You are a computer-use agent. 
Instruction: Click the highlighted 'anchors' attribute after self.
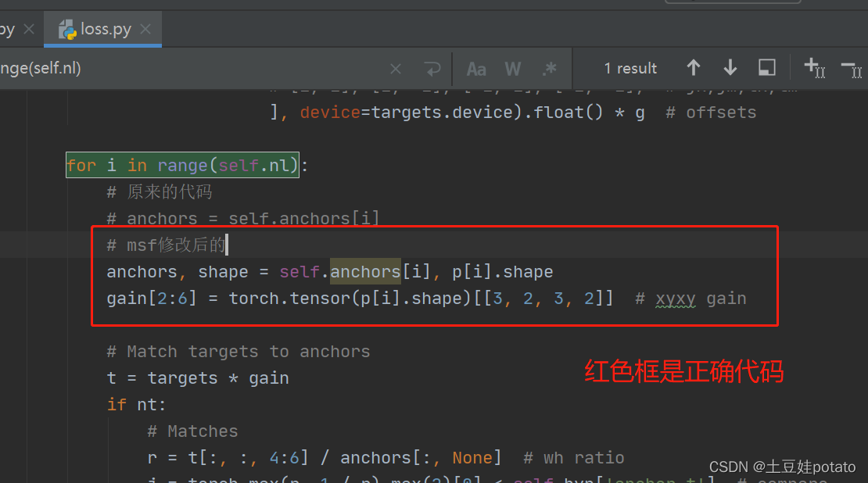(365, 272)
